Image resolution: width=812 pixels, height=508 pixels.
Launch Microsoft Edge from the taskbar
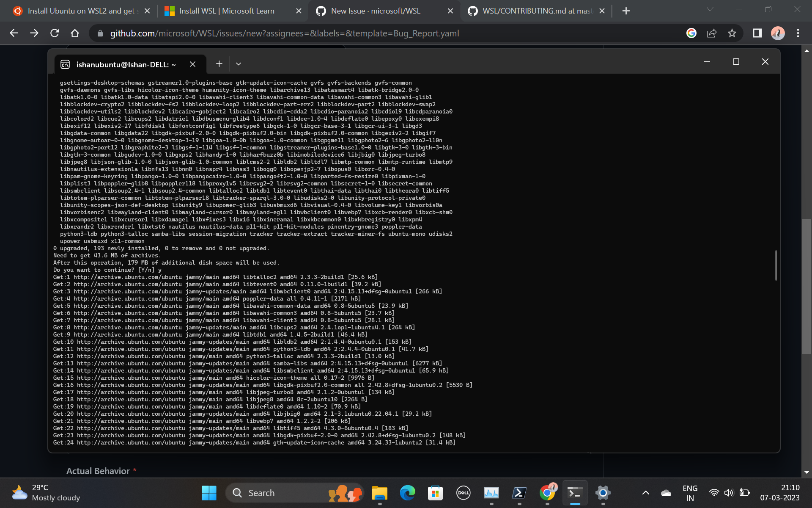[407, 493]
